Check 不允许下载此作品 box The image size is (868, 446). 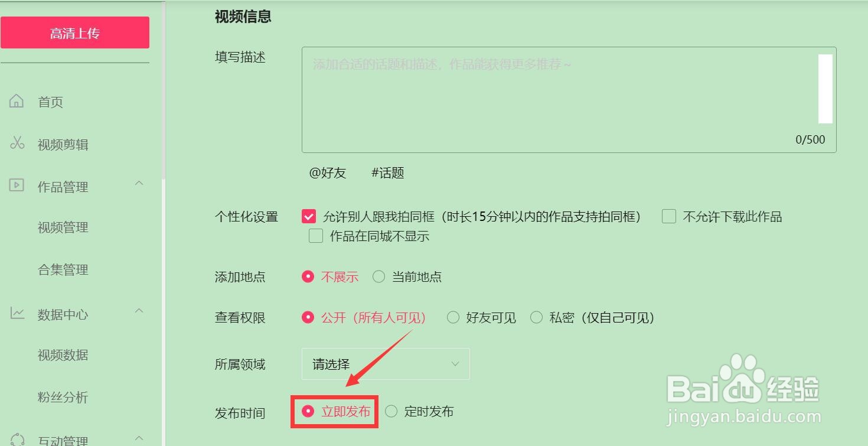(x=668, y=216)
